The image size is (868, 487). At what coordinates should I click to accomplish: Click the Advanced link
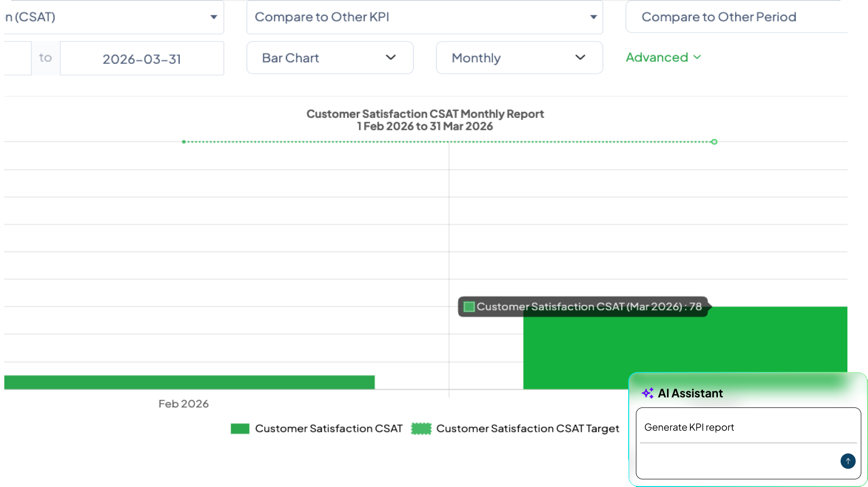point(656,57)
